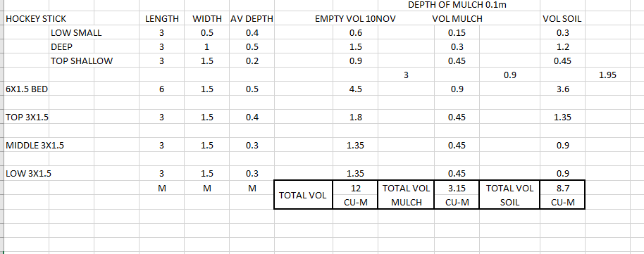Select TOP SHALLOW empty volume 0.9

coord(355,61)
